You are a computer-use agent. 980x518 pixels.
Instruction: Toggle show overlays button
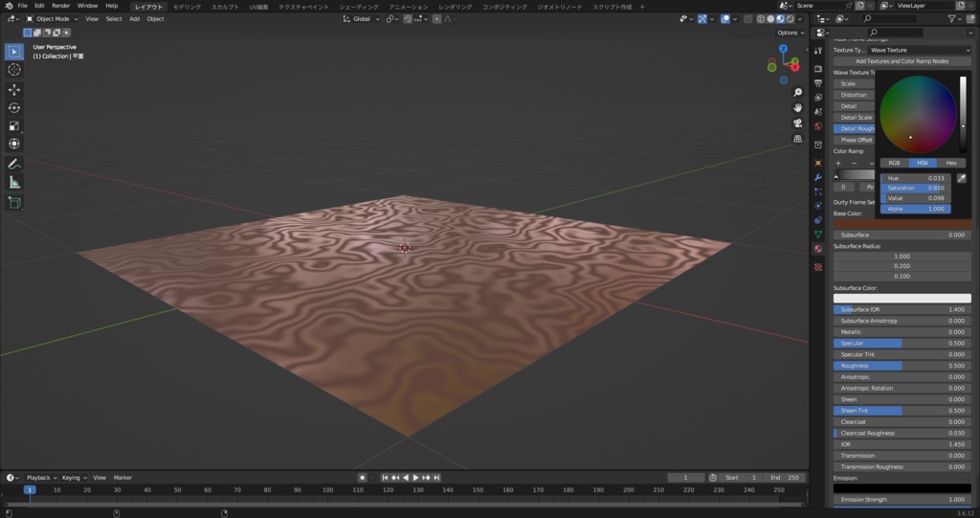click(725, 19)
